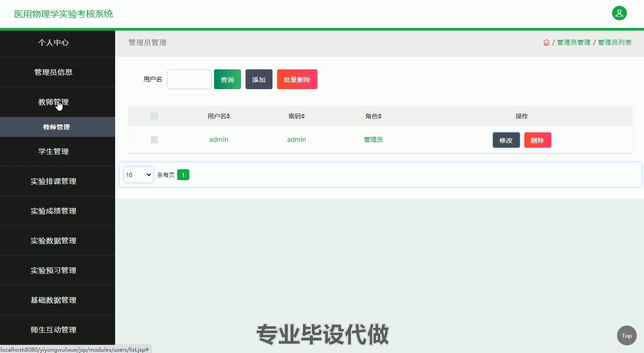Image resolution: width=644 pixels, height=353 pixels.
Task: Click the home icon in breadcrumb
Action: (x=546, y=42)
